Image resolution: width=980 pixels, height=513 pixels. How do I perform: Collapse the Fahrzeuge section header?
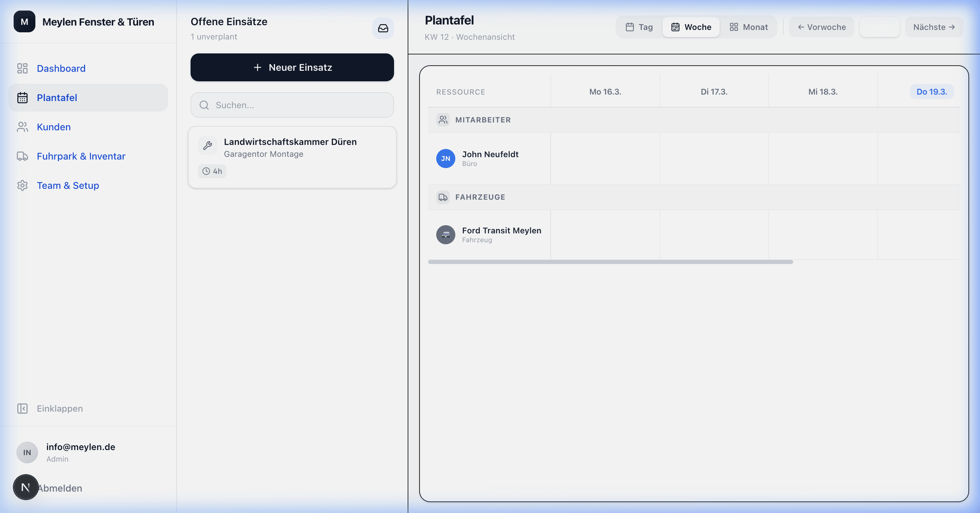coord(480,197)
